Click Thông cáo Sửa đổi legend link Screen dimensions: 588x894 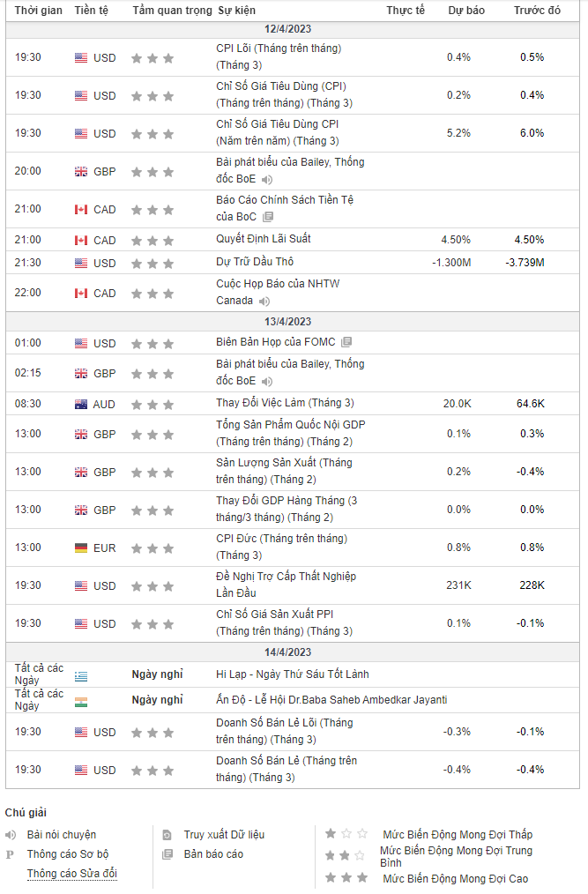pyautogui.click(x=72, y=874)
